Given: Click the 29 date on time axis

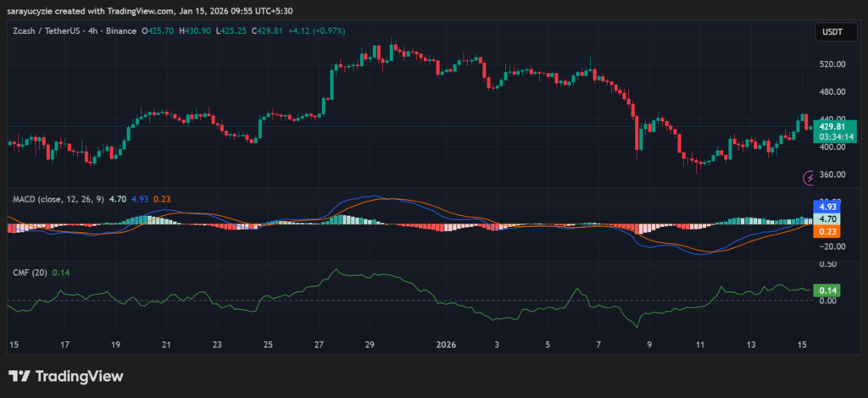Looking at the screenshot, I should pos(370,345).
